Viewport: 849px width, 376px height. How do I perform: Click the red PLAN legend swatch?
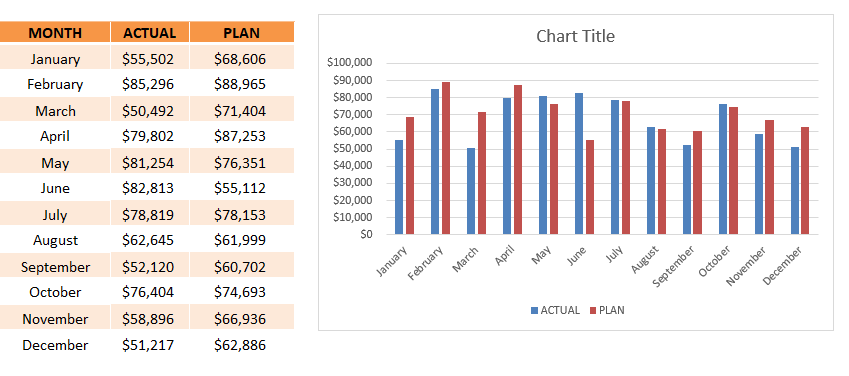592,310
